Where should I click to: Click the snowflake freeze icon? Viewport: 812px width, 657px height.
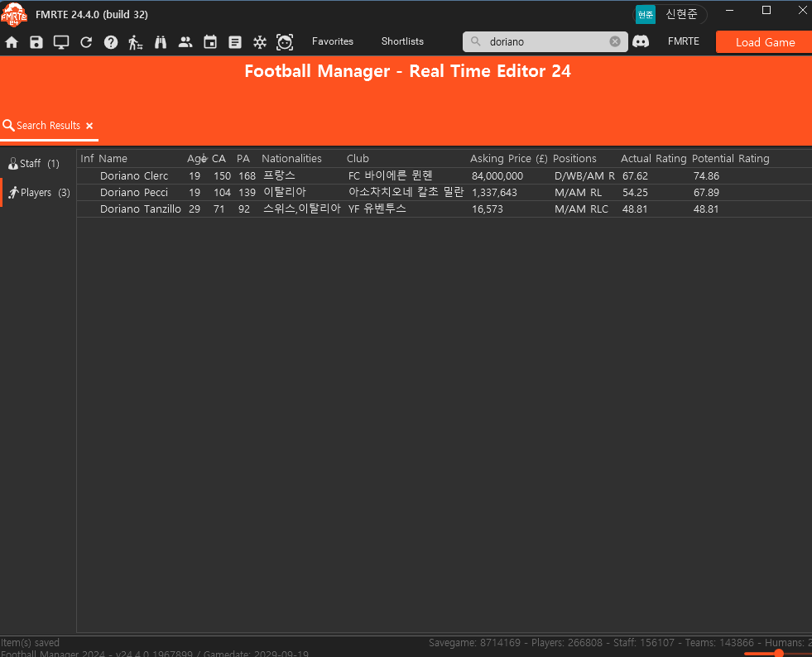coord(260,42)
